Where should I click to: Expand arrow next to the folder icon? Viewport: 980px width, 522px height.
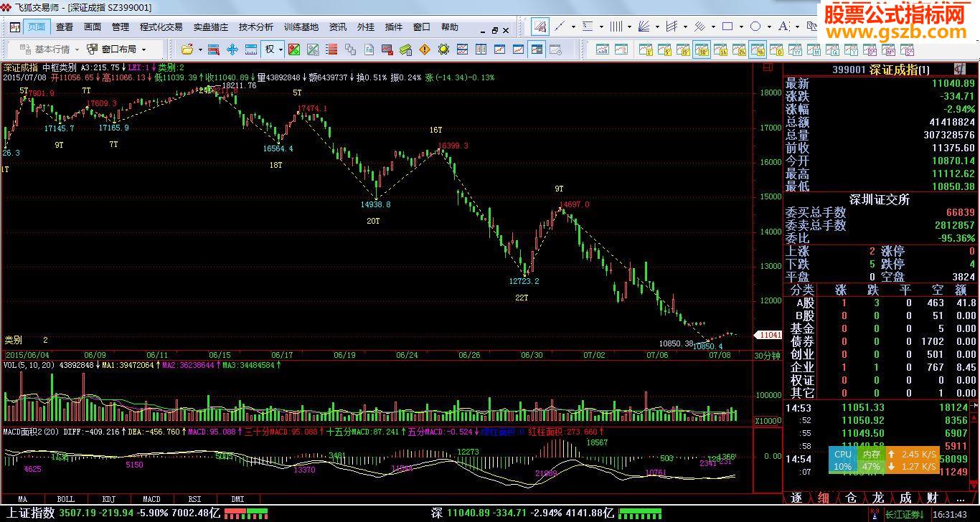[200, 49]
